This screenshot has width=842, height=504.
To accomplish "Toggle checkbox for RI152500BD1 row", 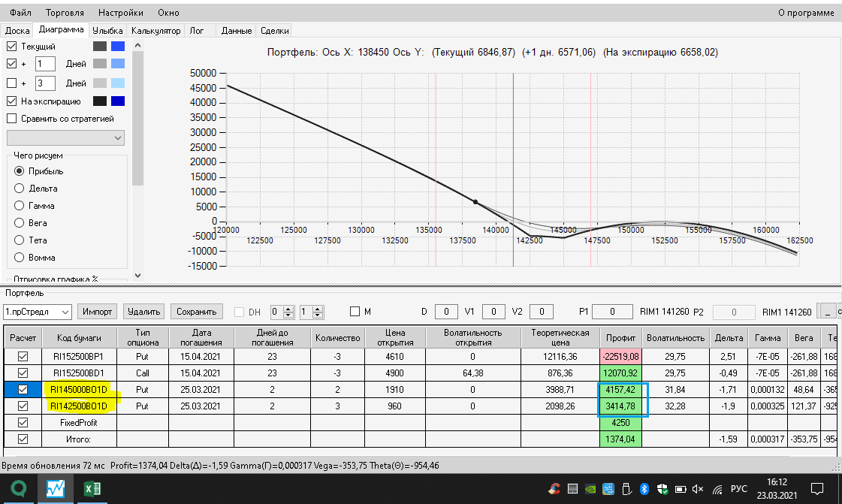I will point(23,373).
